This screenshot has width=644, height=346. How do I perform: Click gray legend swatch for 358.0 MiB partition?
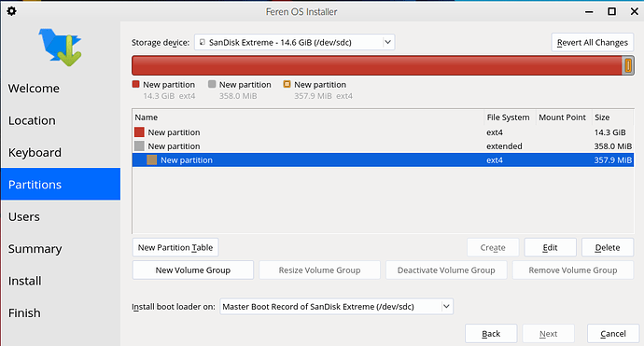212,84
